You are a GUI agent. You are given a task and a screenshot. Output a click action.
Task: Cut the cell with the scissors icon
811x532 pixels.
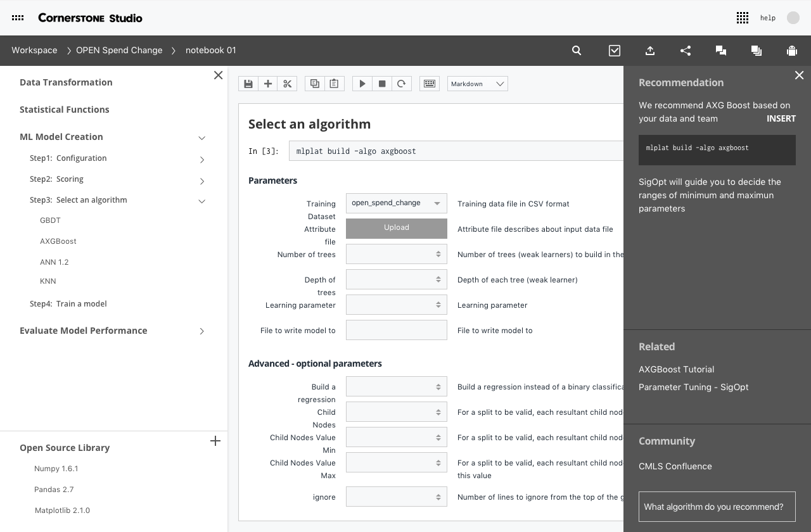(287, 84)
